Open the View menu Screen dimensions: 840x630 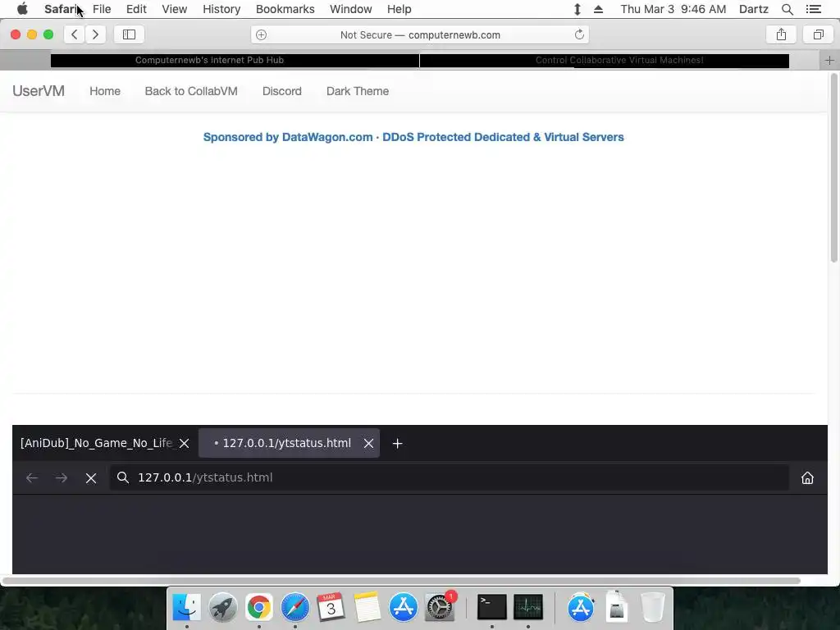174,9
